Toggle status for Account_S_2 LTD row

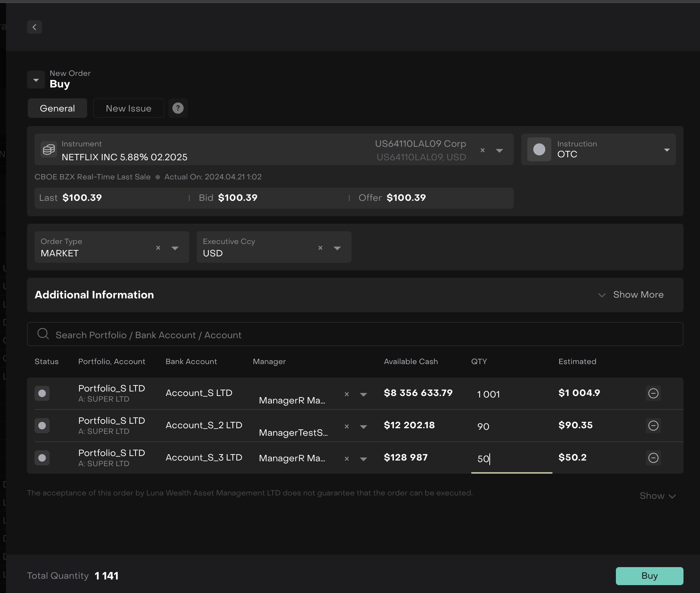tap(42, 425)
